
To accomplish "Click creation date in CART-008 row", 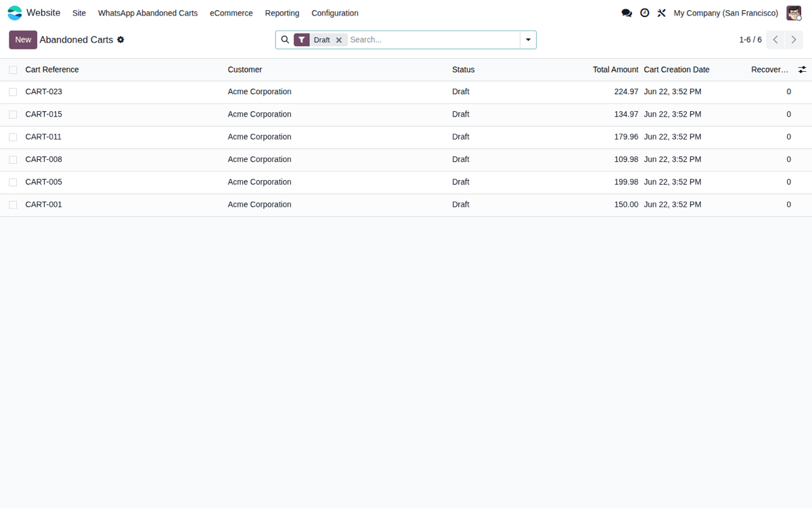I will point(673,159).
